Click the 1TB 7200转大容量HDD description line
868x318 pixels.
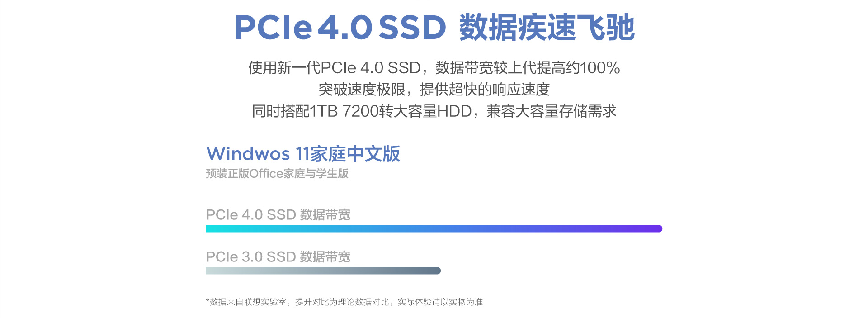pyautogui.click(x=434, y=111)
